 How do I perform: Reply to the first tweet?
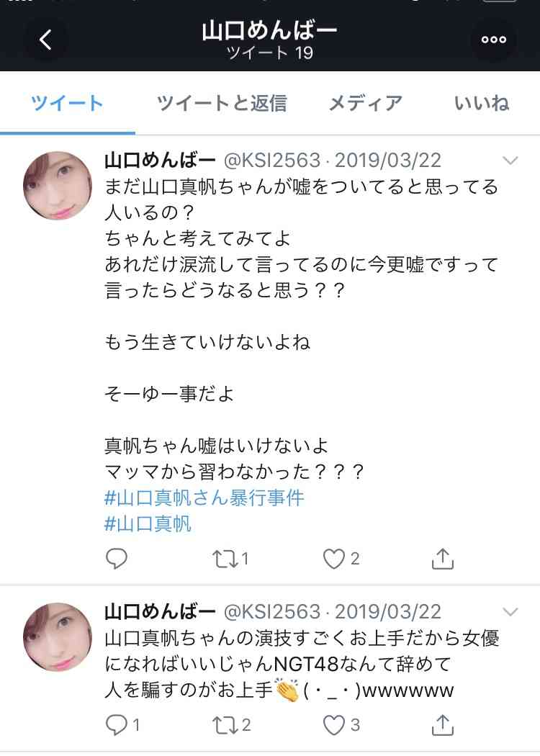click(117, 559)
